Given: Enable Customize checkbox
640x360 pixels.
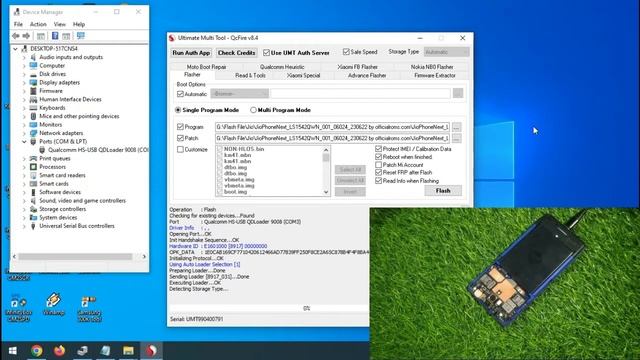Looking at the screenshot, I should [180, 150].
